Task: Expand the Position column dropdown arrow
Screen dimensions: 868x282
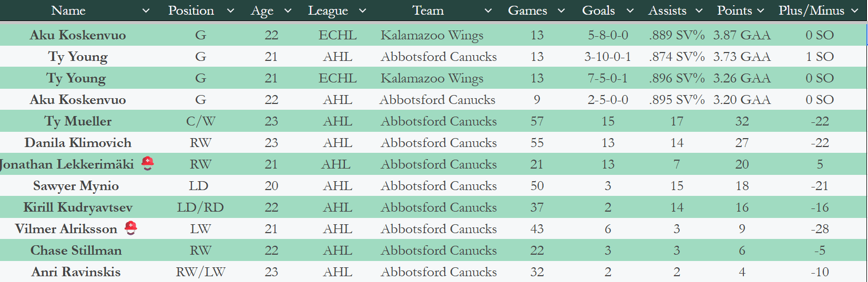Action: [x=230, y=11]
